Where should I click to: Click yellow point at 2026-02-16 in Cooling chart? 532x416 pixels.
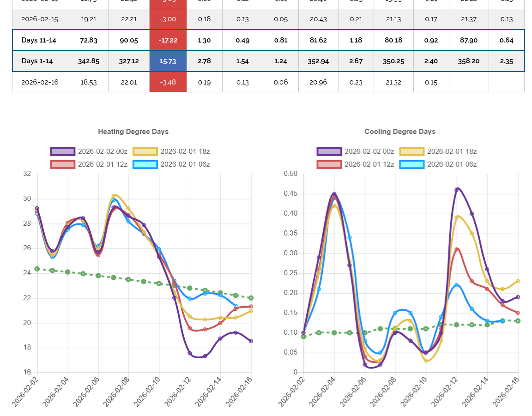coord(518,281)
